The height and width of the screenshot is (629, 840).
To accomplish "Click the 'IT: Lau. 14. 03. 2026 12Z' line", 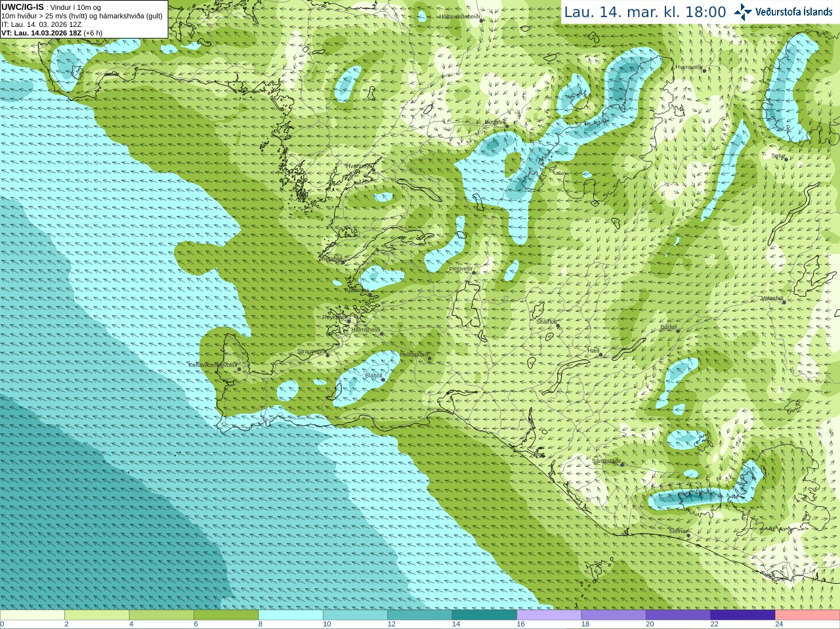I will coord(41,24).
